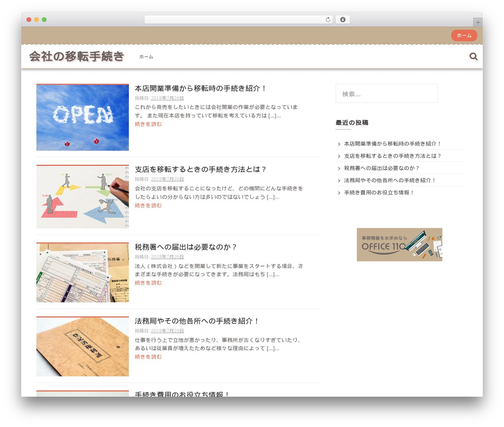Click the browser address bar
The width and height of the screenshot is (504, 427).
[239, 20]
